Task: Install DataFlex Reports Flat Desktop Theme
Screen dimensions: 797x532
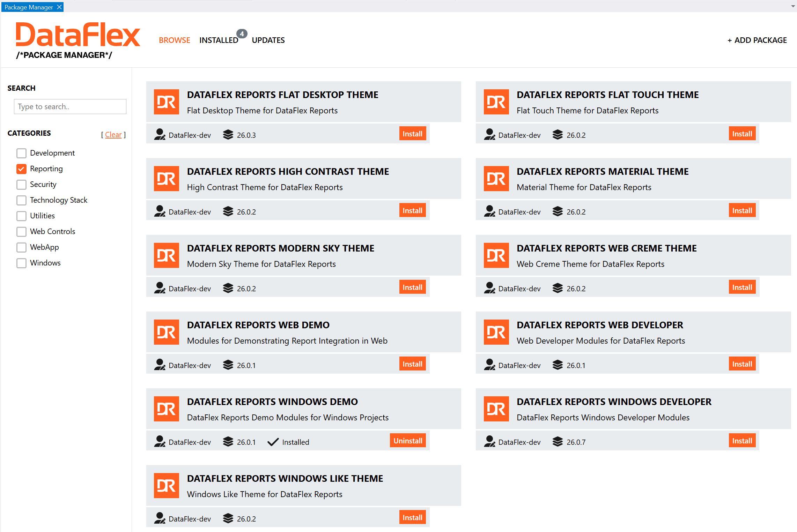Action: click(412, 134)
